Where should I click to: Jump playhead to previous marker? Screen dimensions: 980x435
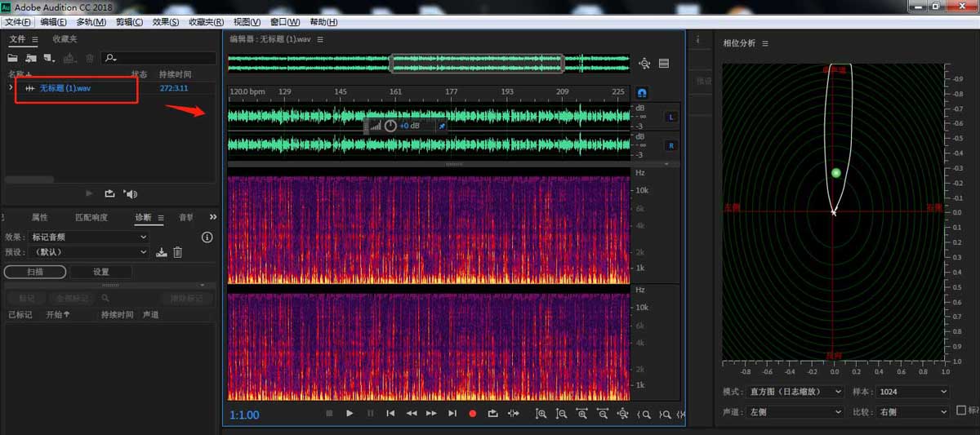(390, 414)
